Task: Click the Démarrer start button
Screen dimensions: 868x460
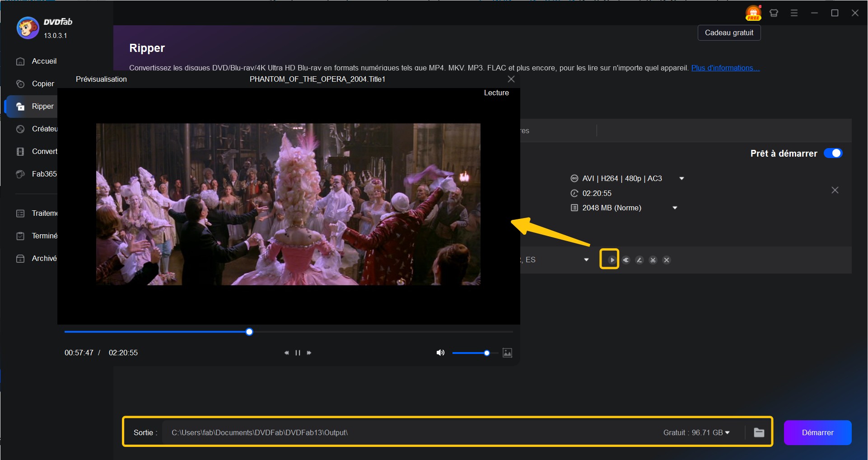Action: click(x=817, y=432)
